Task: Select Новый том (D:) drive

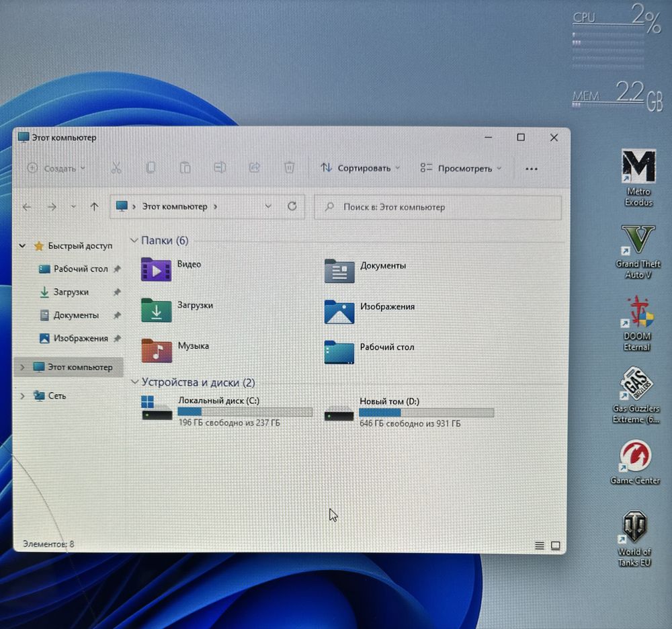Action: pos(409,412)
